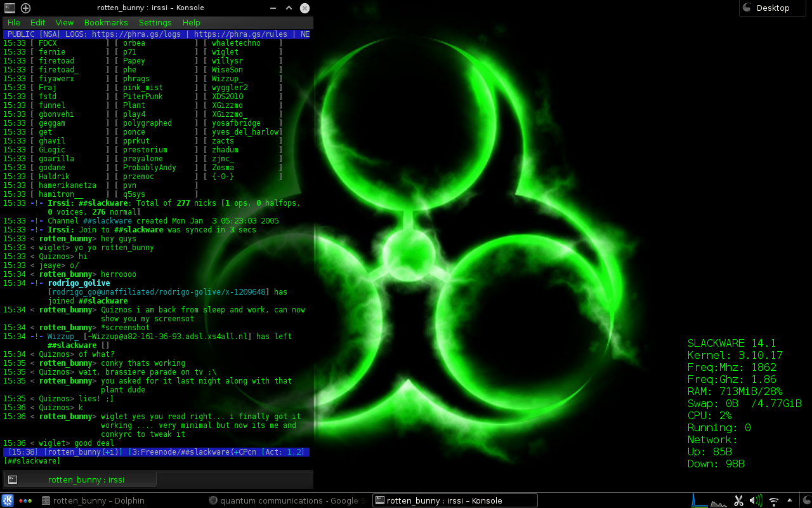Screen dimensions: 812x508
Task: Open the Bookmarks menu
Action: point(106,22)
